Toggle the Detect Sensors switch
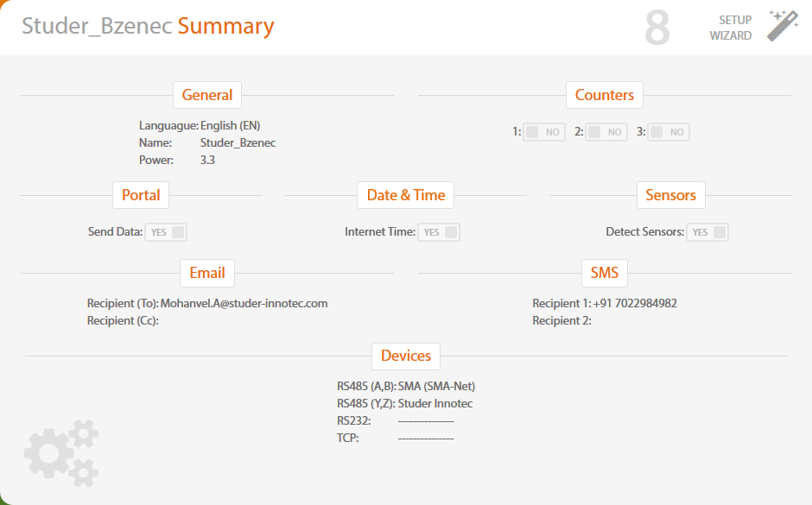Screen dimensions: 812x505 click(707, 232)
